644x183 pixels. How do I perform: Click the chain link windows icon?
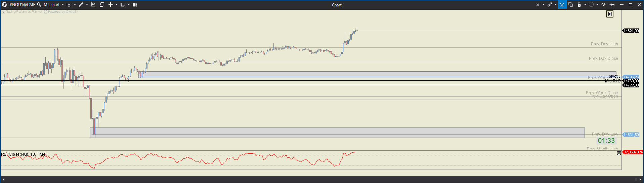[x=550, y=5]
